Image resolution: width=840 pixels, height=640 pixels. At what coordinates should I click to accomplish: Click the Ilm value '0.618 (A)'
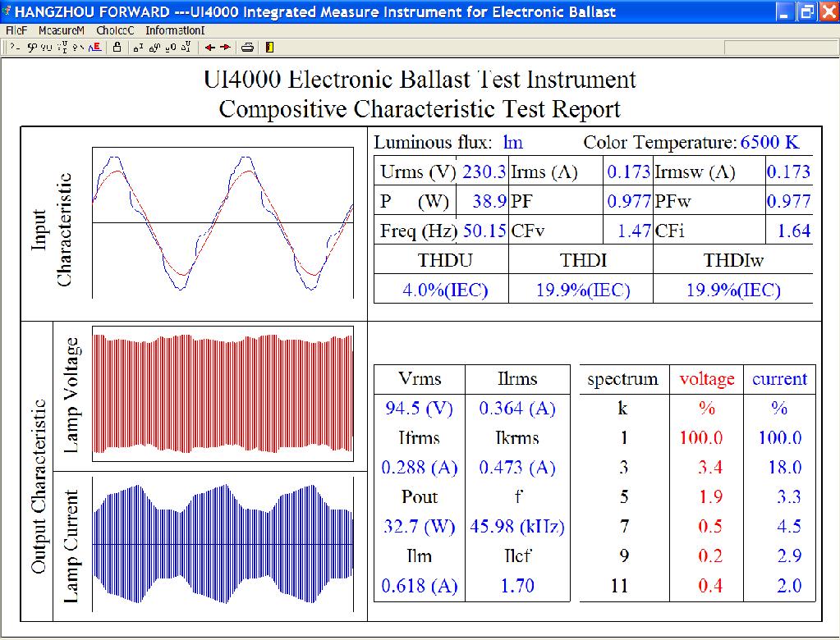coord(420,586)
